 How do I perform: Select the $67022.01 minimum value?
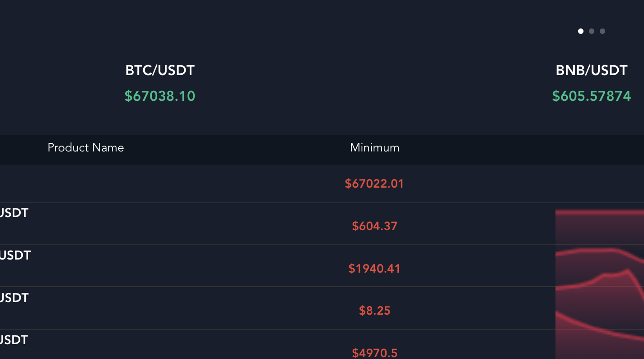click(x=374, y=184)
